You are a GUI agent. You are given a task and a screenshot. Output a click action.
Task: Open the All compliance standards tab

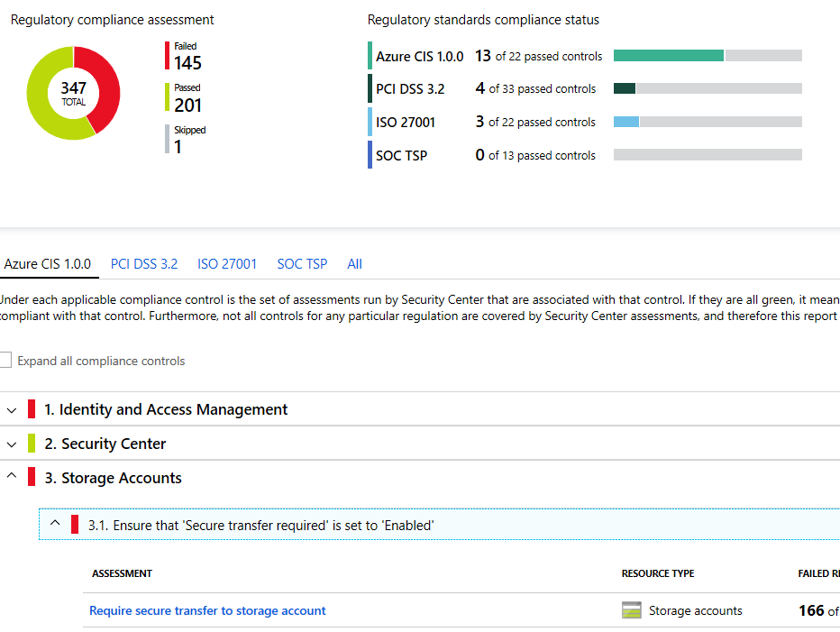click(354, 263)
